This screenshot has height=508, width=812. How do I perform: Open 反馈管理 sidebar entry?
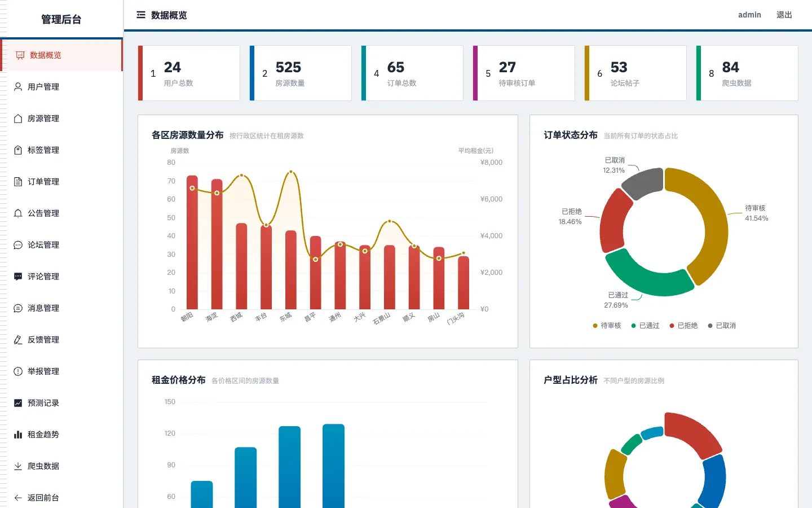point(61,340)
